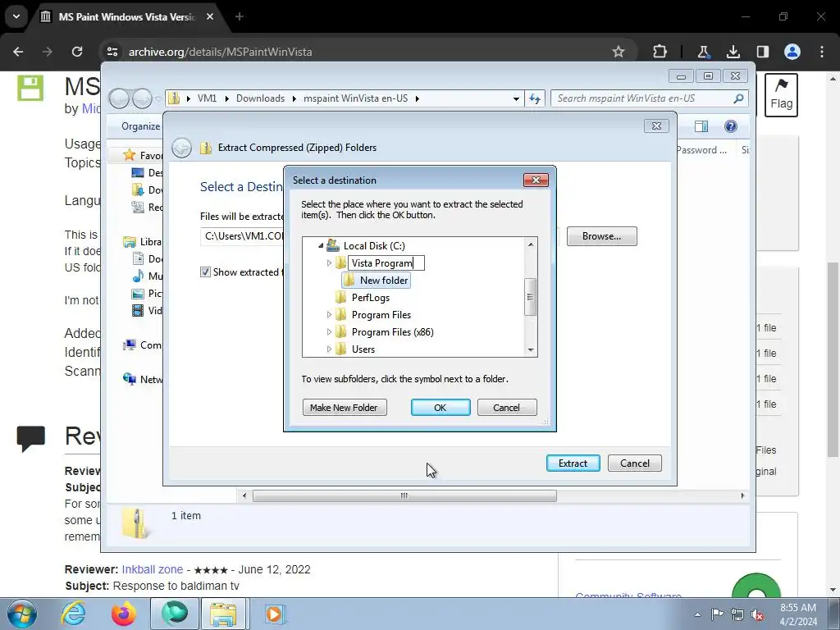Open Chrome Labs flask icon

point(703,52)
